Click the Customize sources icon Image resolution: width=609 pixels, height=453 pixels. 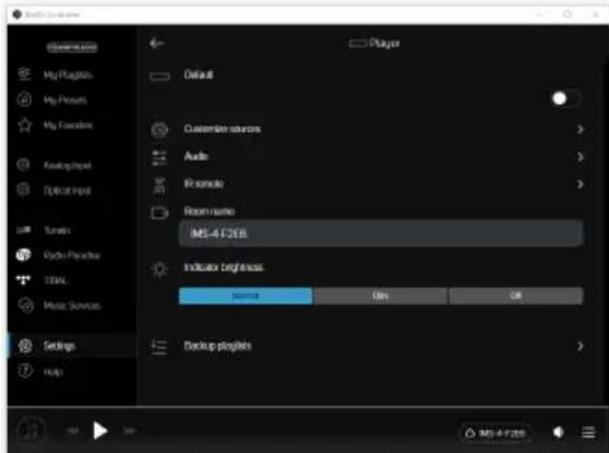159,130
